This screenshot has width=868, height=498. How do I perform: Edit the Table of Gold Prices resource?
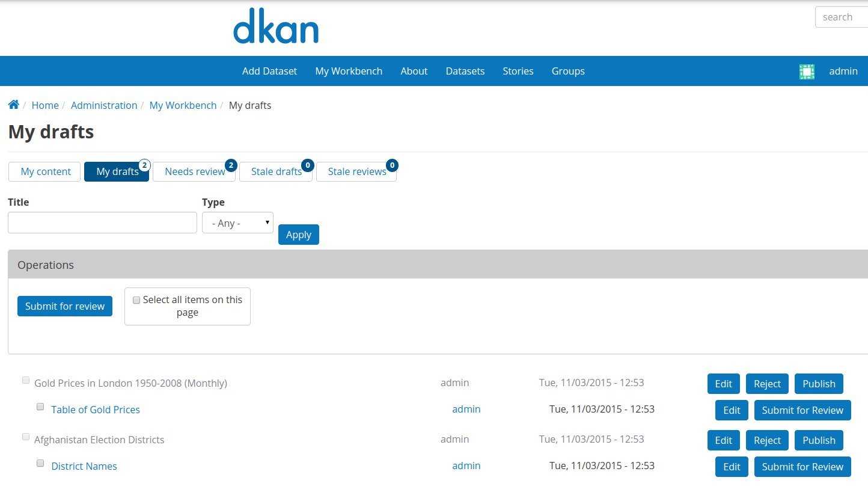click(x=732, y=410)
